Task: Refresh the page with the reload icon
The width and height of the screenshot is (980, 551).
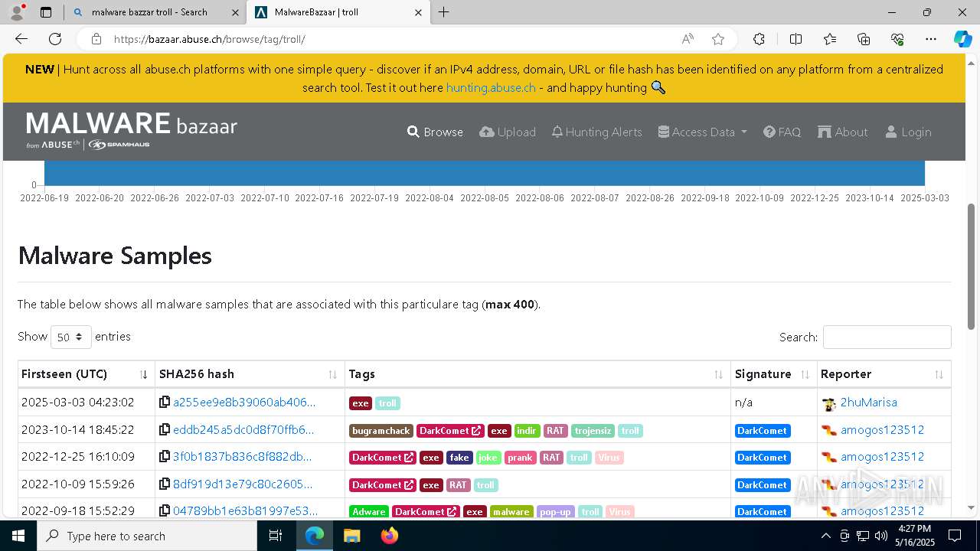Action: pos(55,39)
